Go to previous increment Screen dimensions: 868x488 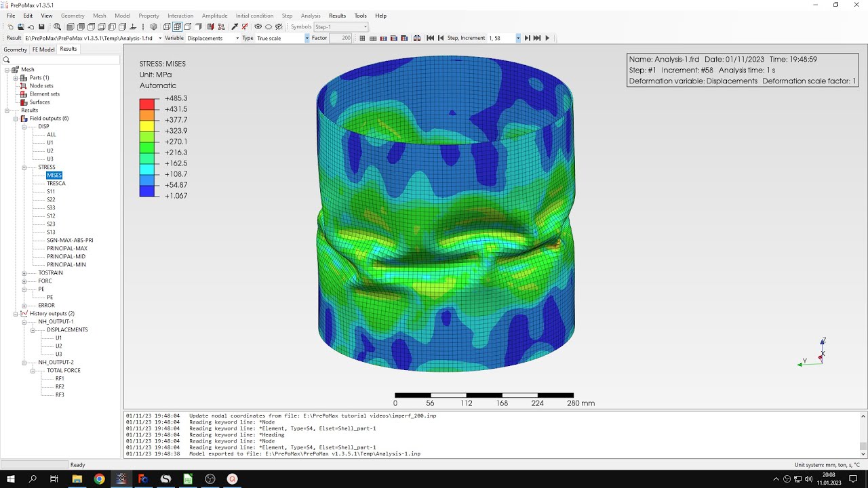441,38
